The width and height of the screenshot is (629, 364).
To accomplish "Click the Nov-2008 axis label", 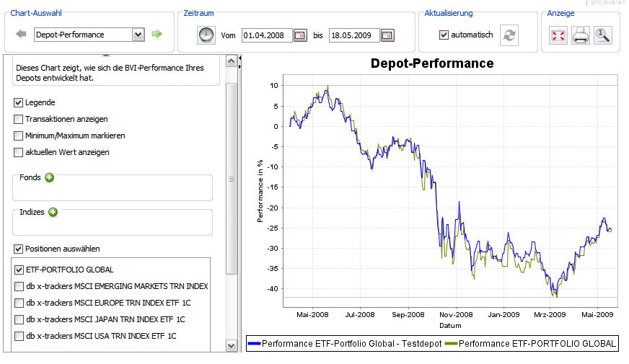I will pos(456,315).
